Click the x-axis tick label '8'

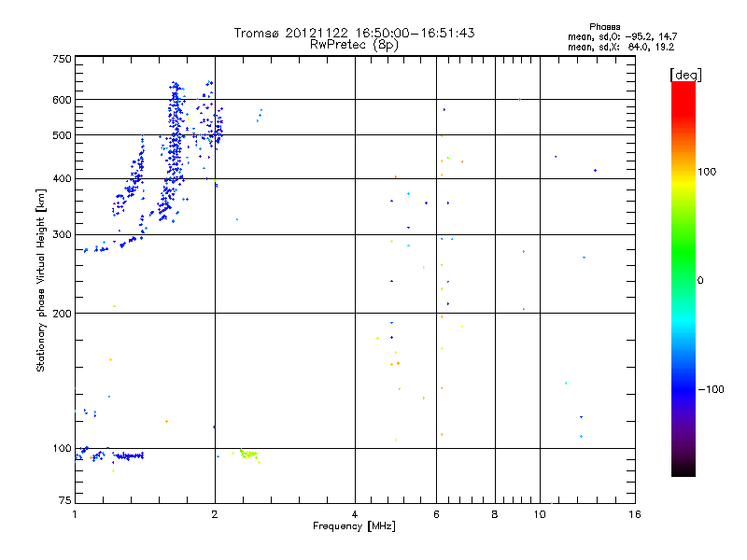coord(495,514)
